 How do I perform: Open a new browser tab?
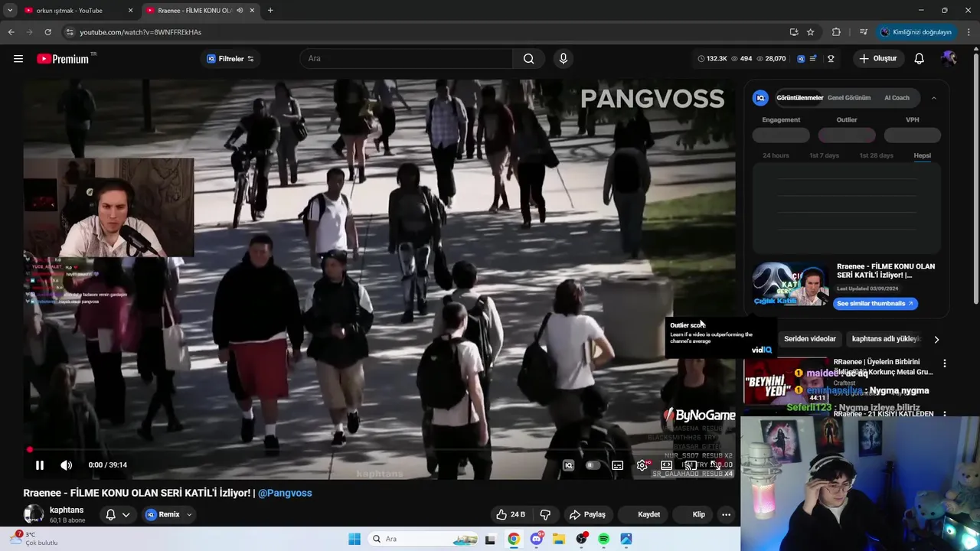pos(270,11)
